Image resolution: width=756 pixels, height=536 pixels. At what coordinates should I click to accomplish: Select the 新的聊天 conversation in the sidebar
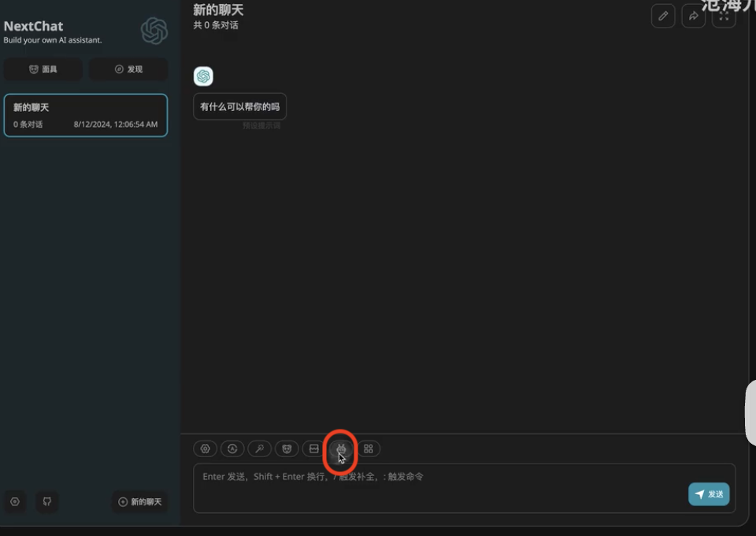[x=86, y=115]
